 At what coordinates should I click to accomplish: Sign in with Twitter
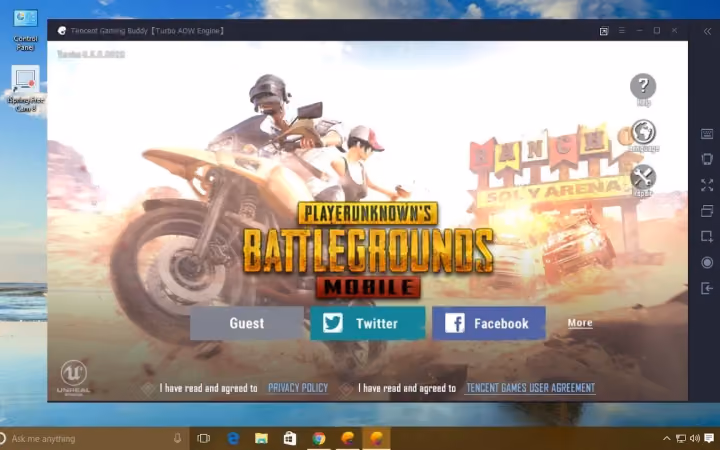[367, 323]
